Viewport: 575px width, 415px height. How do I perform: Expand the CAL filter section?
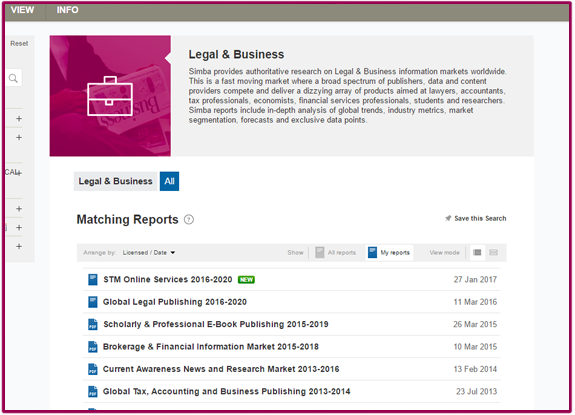tap(19, 172)
